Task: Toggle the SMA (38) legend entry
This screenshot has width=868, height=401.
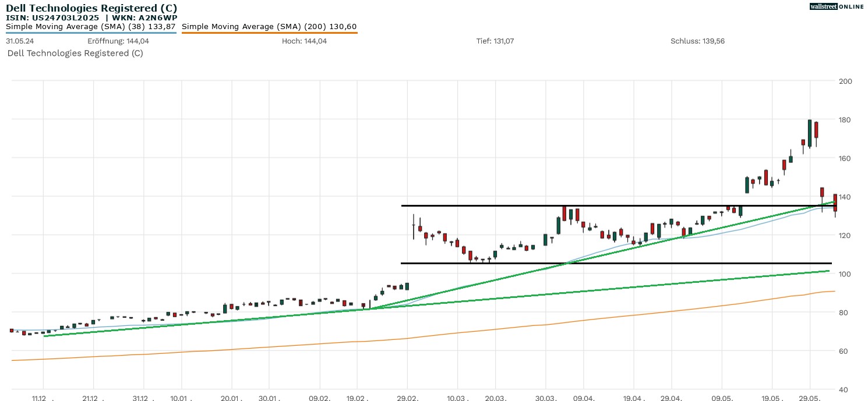Action: coord(91,26)
